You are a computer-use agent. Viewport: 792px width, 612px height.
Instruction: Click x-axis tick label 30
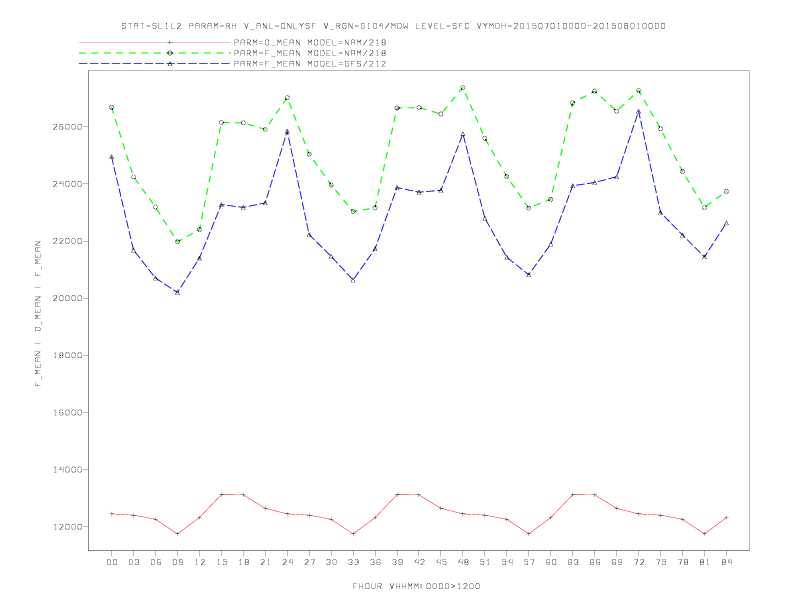tap(331, 562)
